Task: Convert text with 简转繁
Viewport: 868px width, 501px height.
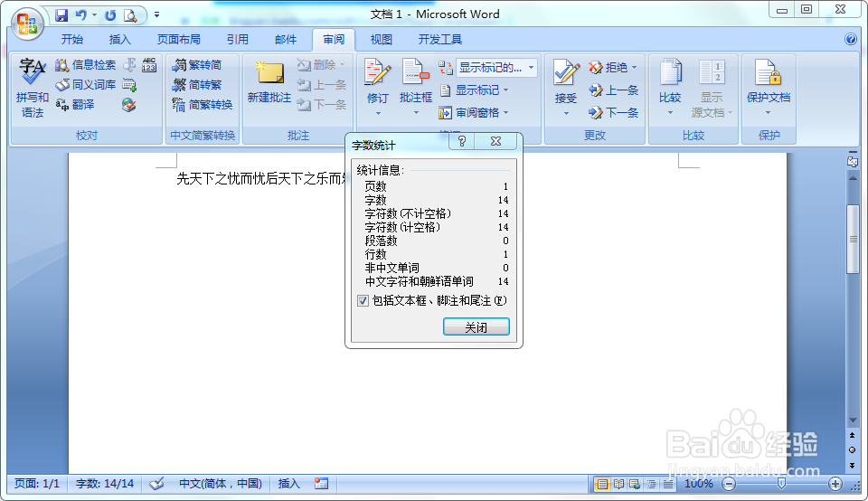Action: (196, 85)
